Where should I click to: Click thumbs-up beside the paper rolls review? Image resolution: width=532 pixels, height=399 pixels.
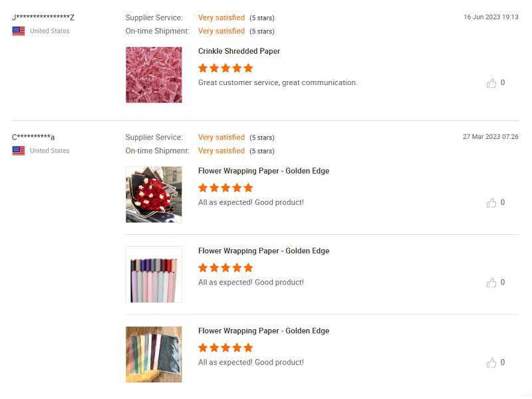[491, 283]
